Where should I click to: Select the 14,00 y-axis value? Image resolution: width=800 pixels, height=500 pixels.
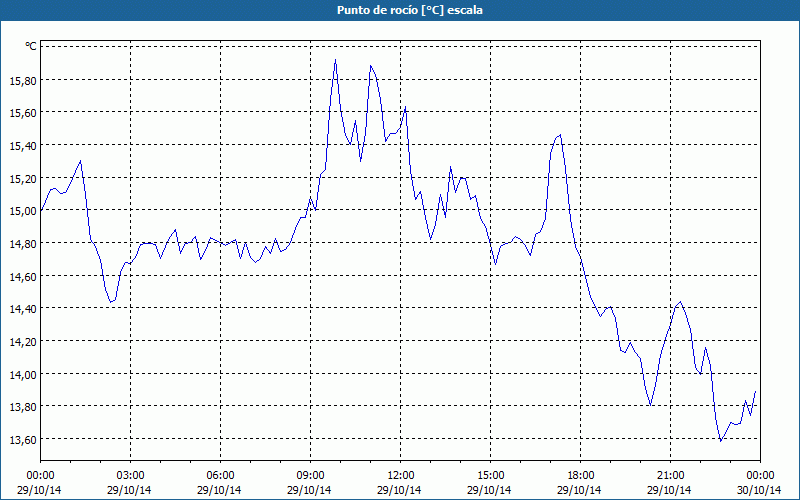(23, 374)
